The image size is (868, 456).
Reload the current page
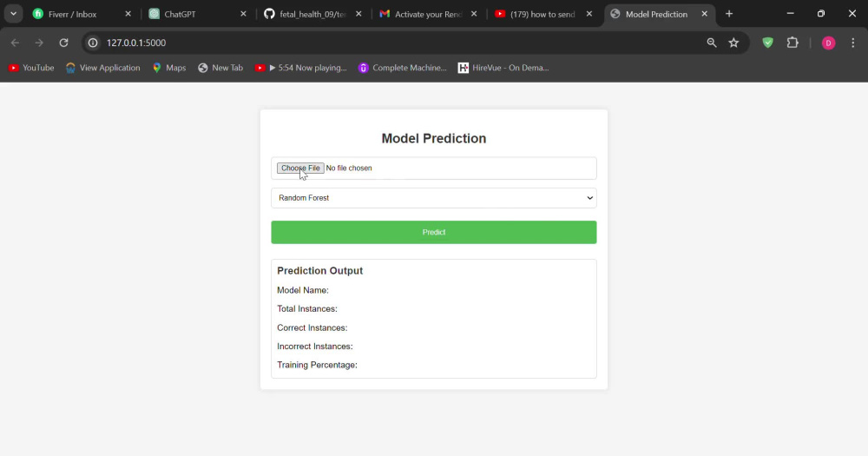coord(63,43)
